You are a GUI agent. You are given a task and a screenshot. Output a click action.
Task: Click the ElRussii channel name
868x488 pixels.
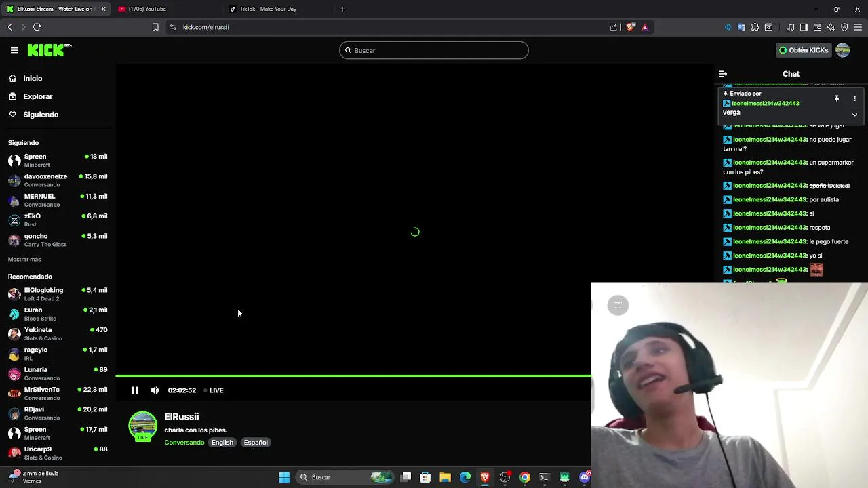click(182, 417)
